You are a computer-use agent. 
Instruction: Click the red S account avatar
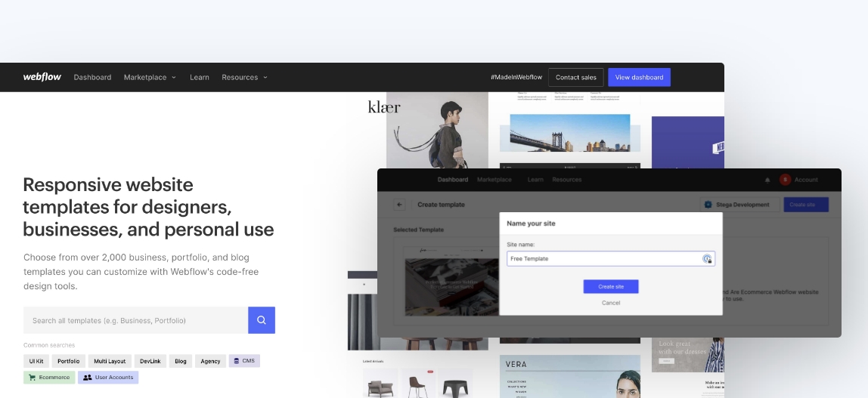785,180
